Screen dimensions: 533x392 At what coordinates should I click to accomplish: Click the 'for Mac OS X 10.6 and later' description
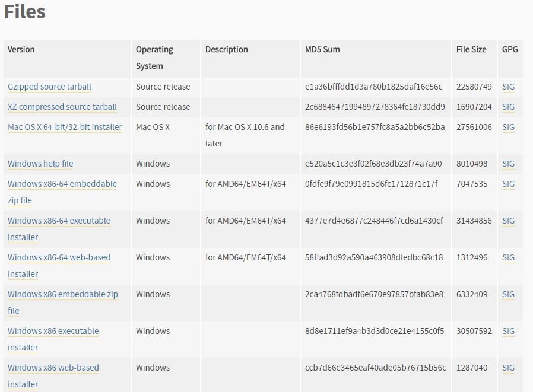click(x=245, y=135)
